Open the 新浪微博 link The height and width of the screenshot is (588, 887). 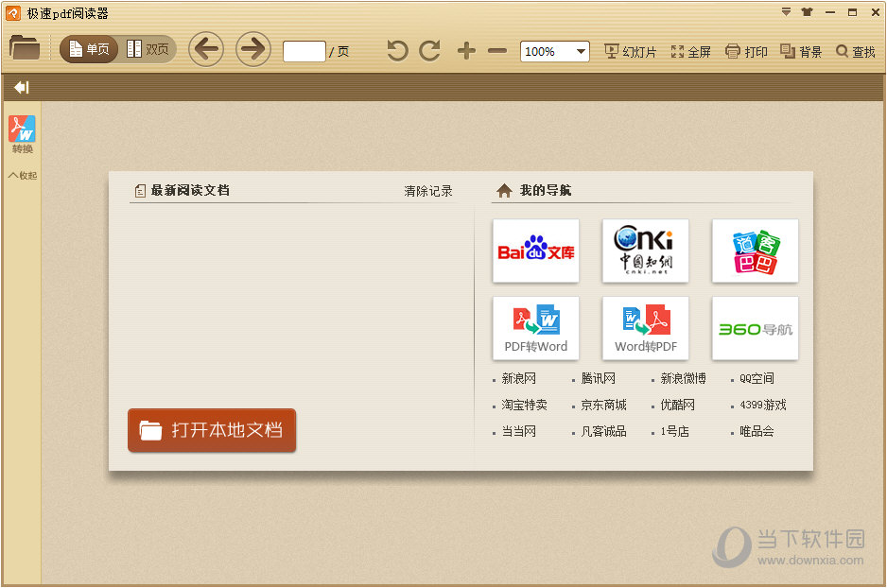[x=683, y=378]
